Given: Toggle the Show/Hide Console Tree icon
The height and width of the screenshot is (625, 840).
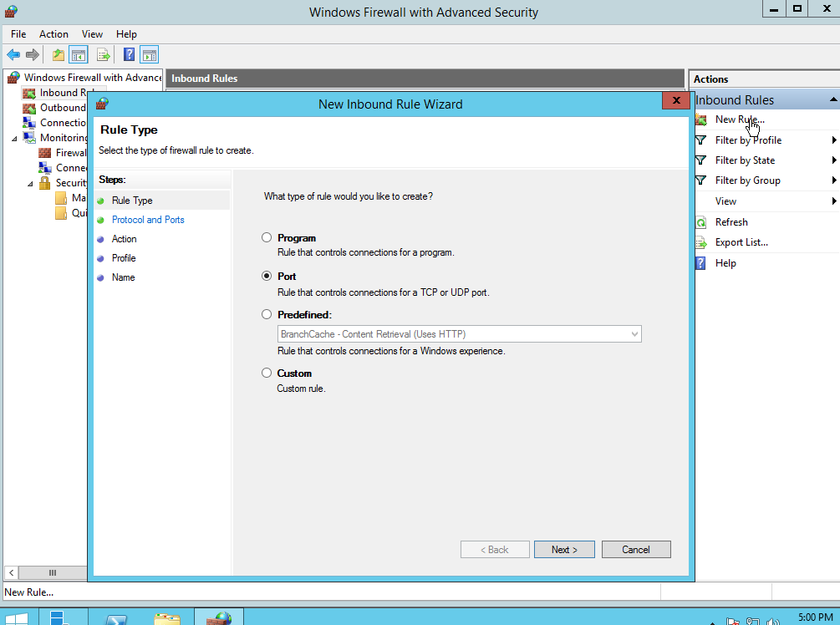Looking at the screenshot, I should tap(79, 54).
